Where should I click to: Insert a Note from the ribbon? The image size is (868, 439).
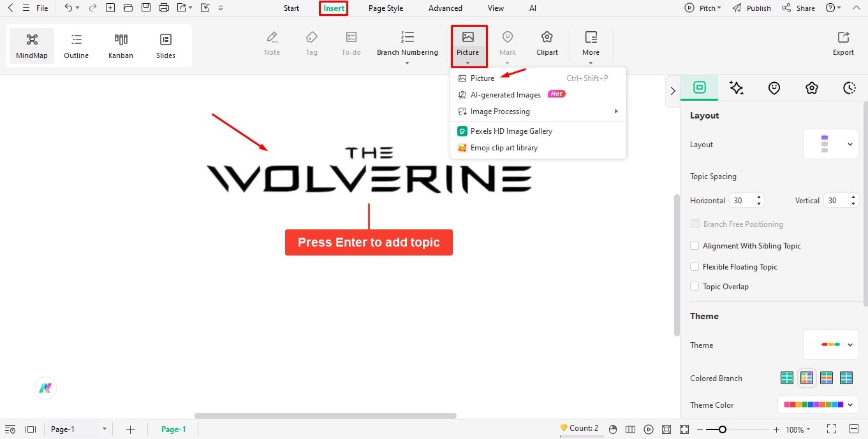pyautogui.click(x=272, y=44)
